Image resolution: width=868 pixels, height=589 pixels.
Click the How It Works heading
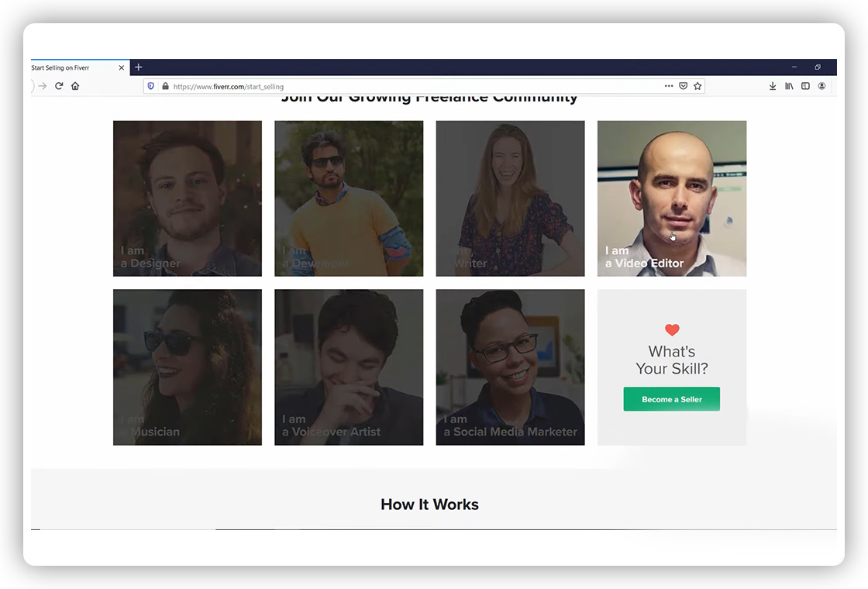tap(429, 505)
